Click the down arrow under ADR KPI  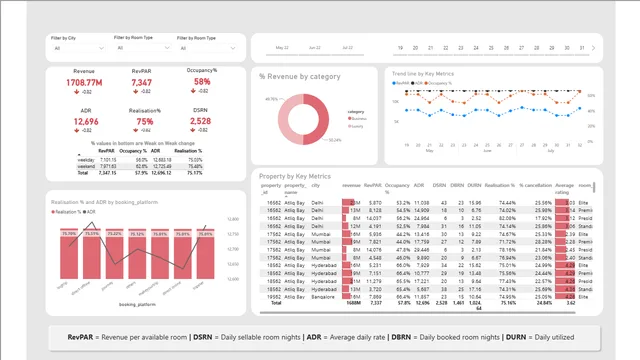point(76,130)
